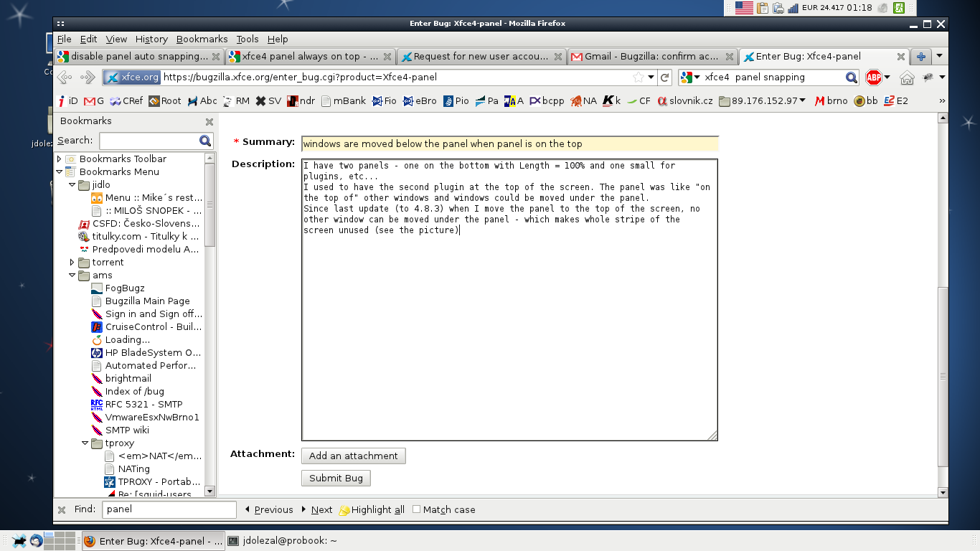This screenshot has width=980, height=551.
Task: Click the Gmail bookmark in the toolbar
Action: (x=94, y=101)
